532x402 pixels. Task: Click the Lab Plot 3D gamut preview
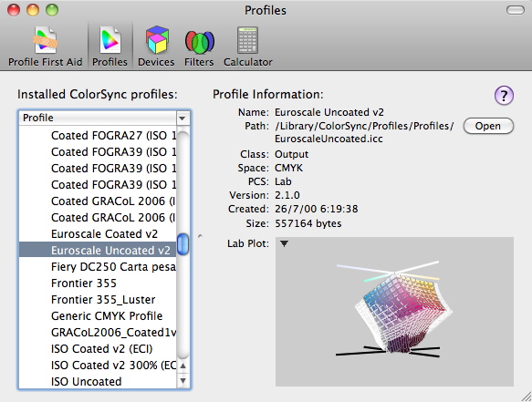point(394,312)
